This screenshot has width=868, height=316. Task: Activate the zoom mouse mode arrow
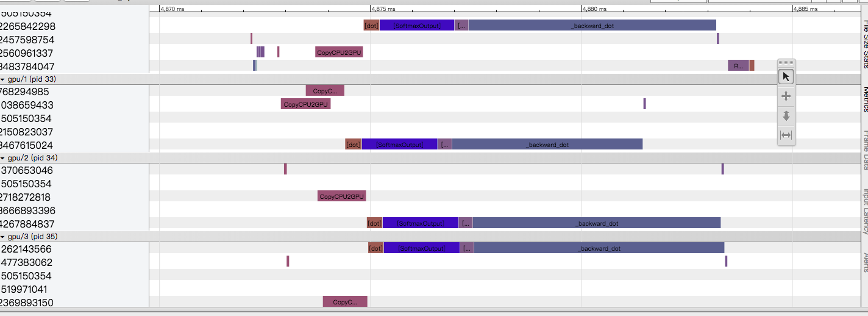[x=786, y=115]
